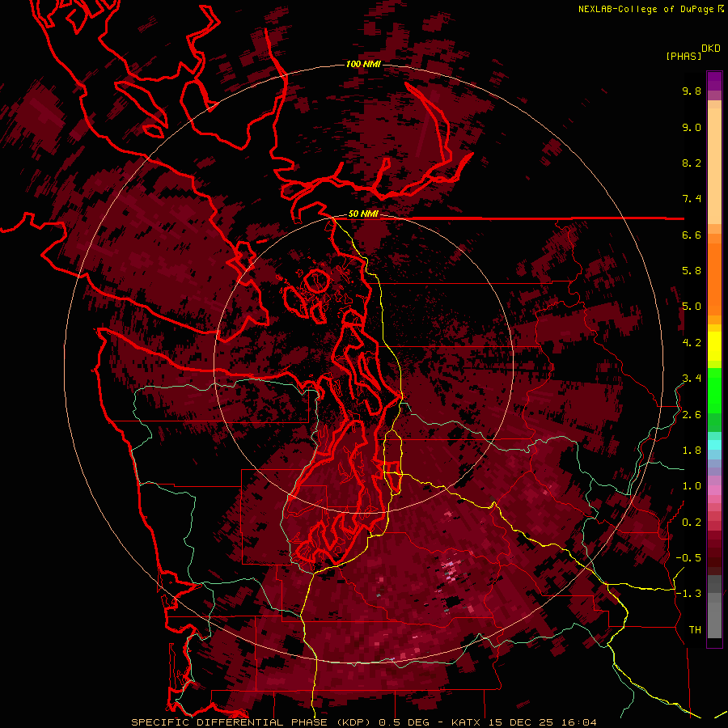Click the 2.6 value on the scale
The height and width of the screenshot is (728, 728).
click(x=692, y=415)
